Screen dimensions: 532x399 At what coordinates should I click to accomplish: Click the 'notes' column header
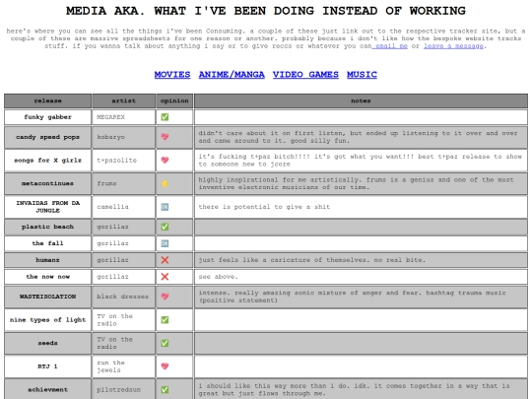361,100
